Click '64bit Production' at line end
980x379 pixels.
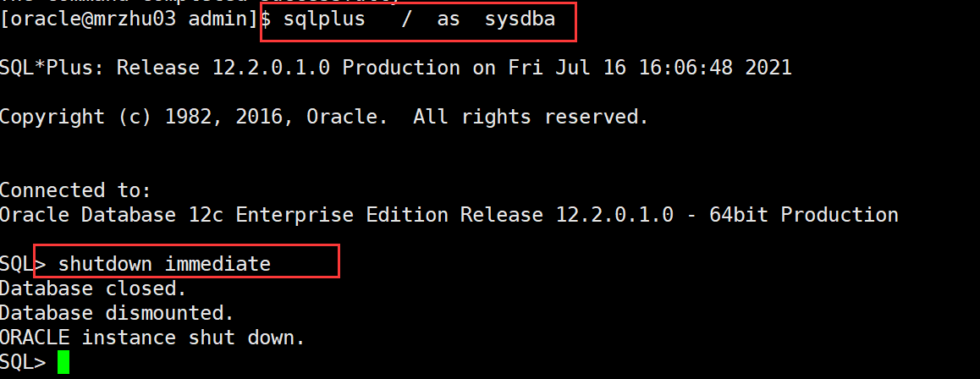coord(804,215)
